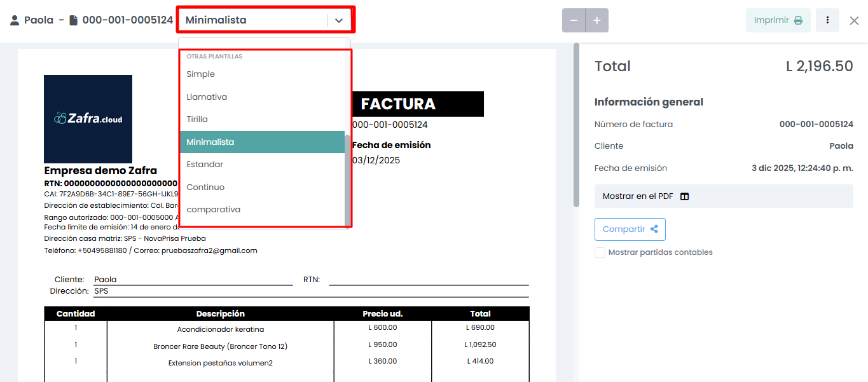
Task: Click the L 1,092.50 total cell
Action: coord(480,345)
